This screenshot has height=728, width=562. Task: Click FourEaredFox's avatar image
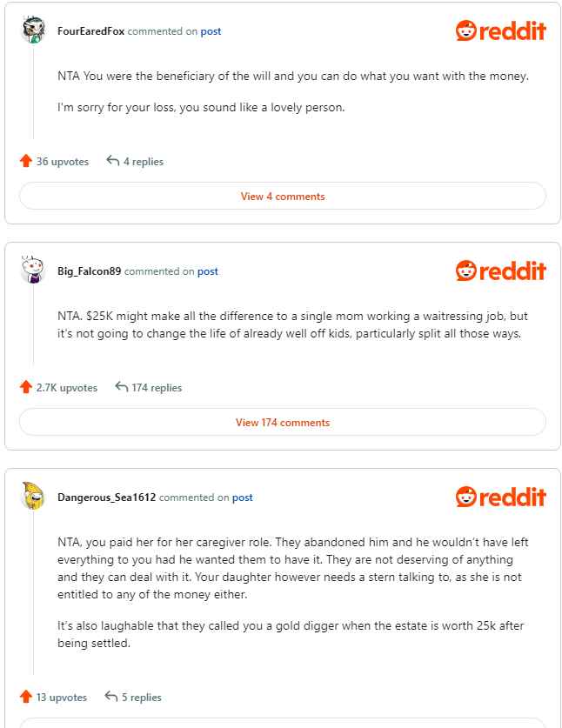33,30
